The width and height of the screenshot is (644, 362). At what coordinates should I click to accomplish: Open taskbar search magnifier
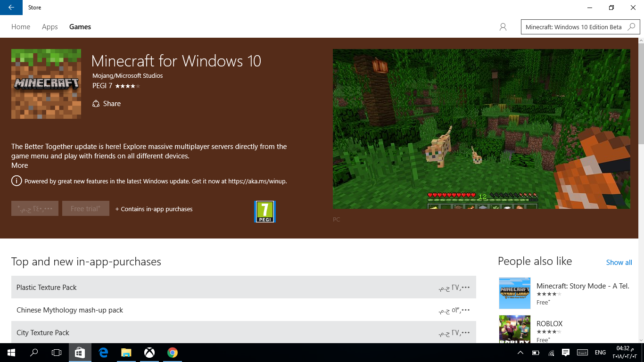tap(34, 353)
